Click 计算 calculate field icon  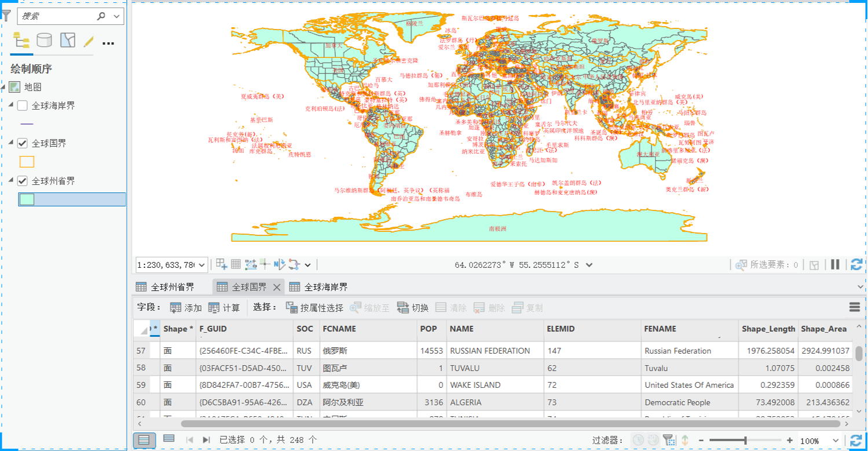214,308
